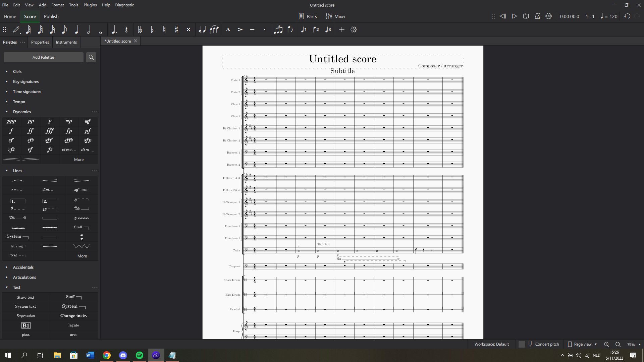Screen dimensions: 644x362
Task: Switch to Voice 2
Action: (x=316, y=29)
